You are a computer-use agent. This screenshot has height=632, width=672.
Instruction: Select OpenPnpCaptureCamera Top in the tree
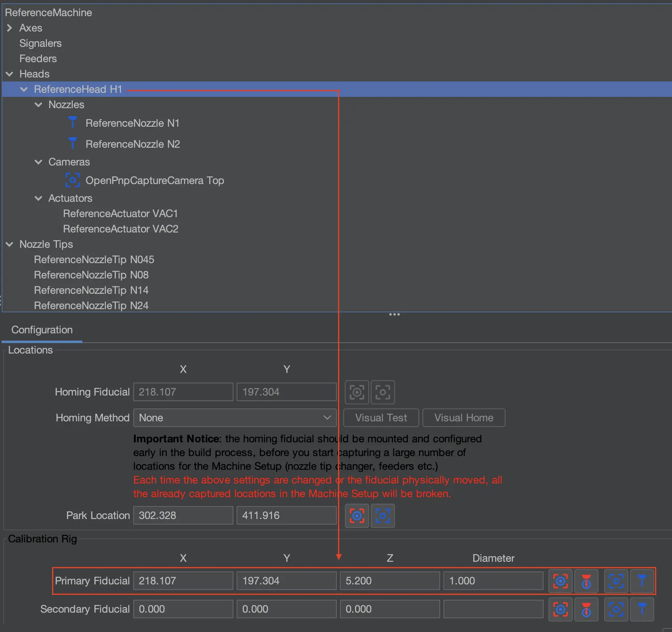point(154,180)
